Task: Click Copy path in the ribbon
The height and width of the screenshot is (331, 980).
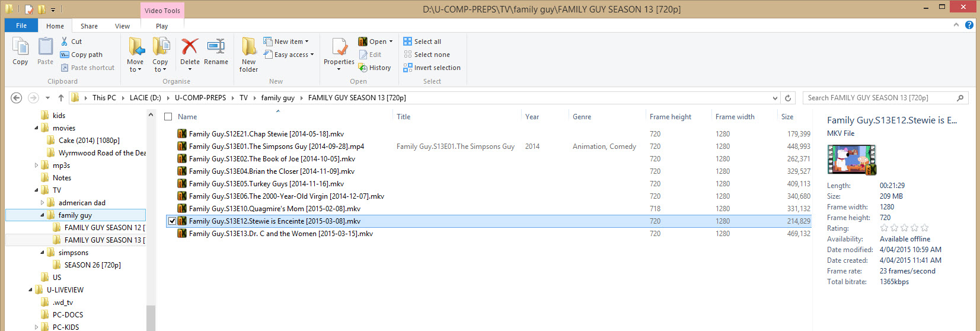Action: pyautogui.click(x=81, y=55)
